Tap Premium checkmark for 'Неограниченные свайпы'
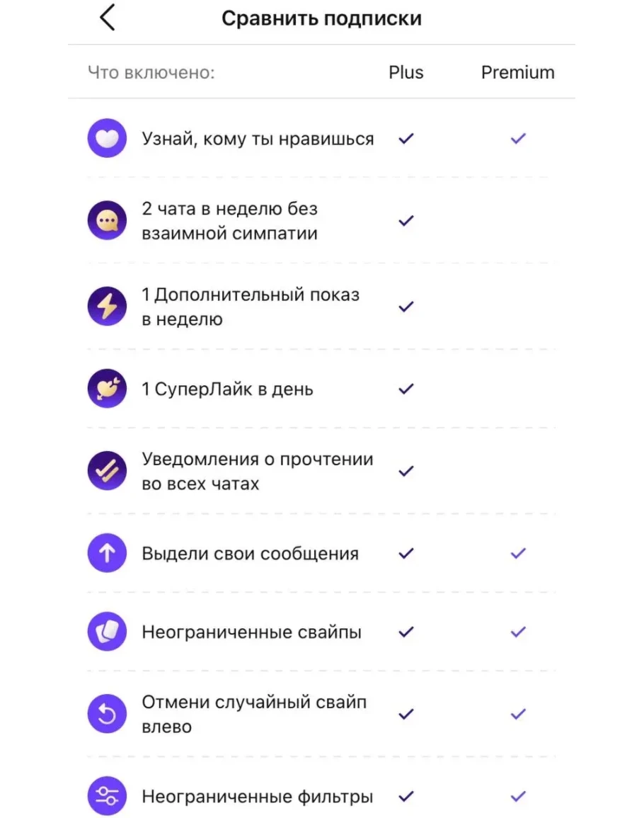Screen dimensions: 644x818 pyautogui.click(x=518, y=632)
